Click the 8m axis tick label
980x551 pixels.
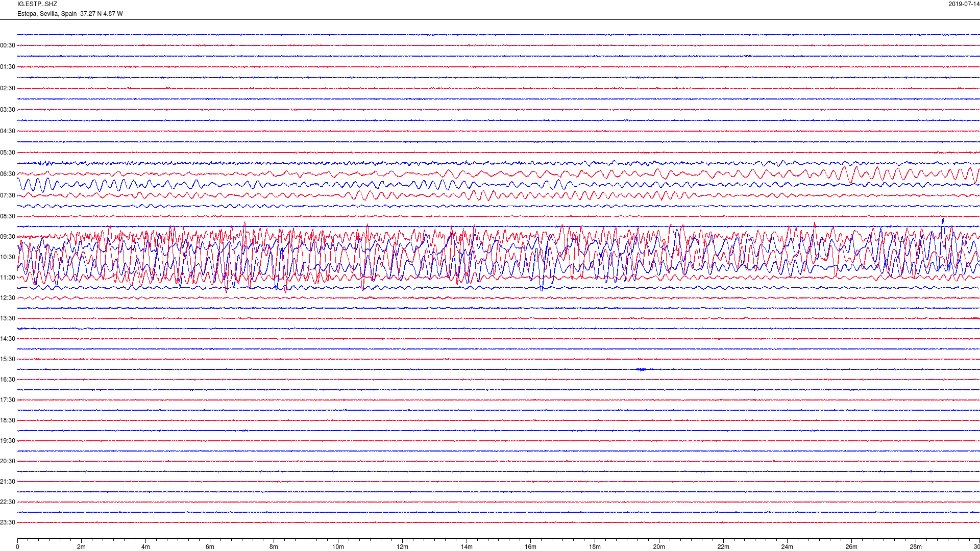[x=274, y=547]
